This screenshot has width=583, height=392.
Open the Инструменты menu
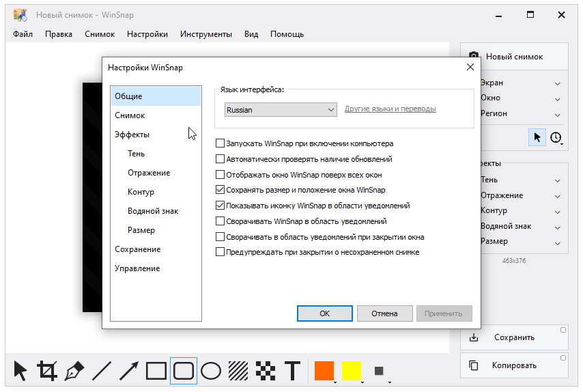pyautogui.click(x=206, y=34)
